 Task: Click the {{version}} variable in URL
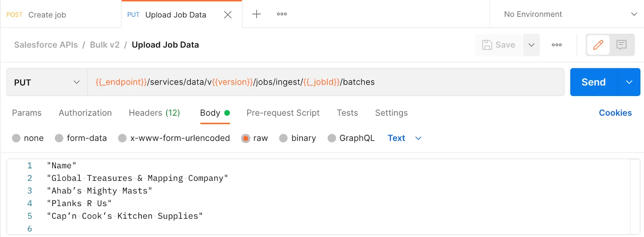coord(232,82)
